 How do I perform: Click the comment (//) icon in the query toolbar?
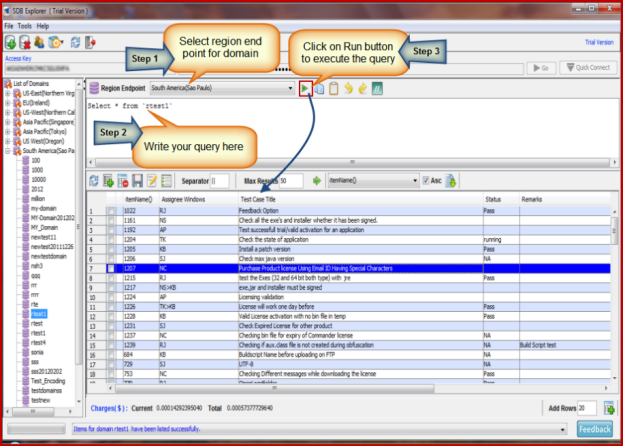coord(377,89)
